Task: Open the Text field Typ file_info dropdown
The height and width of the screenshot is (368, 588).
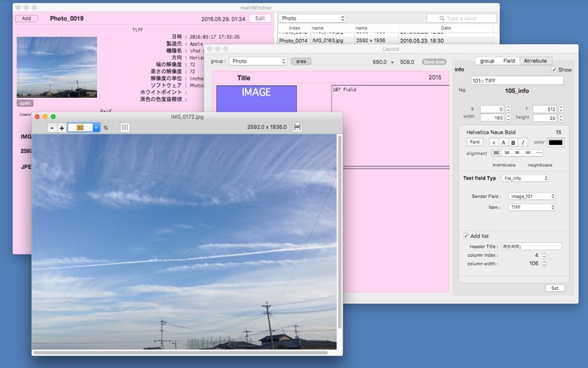Action: pos(525,178)
